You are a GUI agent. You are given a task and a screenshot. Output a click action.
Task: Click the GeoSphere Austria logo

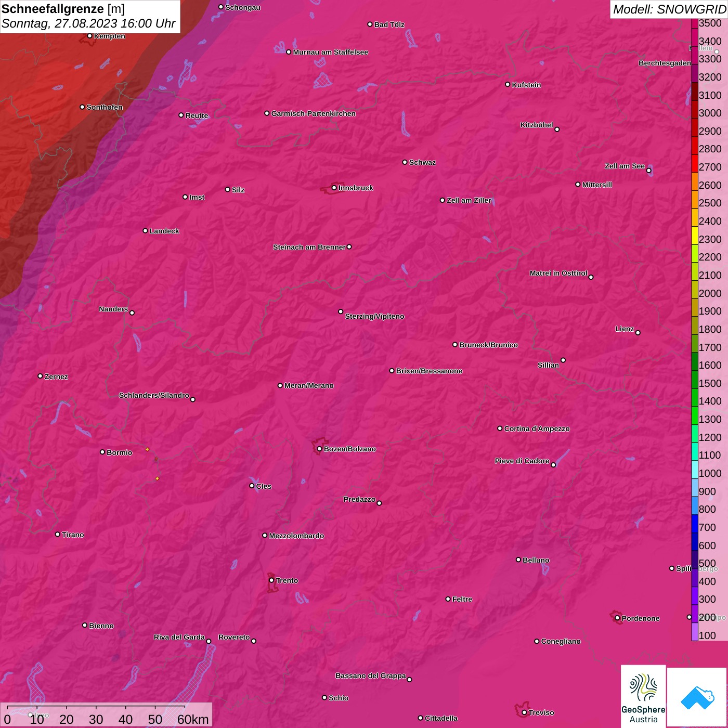click(643, 696)
